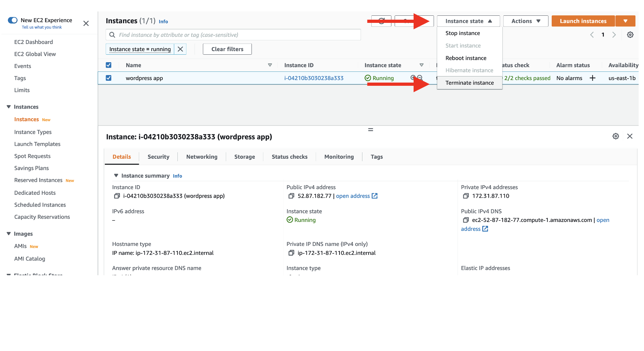Viewport: 644px width, 351px height.
Task: Open instances table preferences gear
Action: pyautogui.click(x=630, y=35)
